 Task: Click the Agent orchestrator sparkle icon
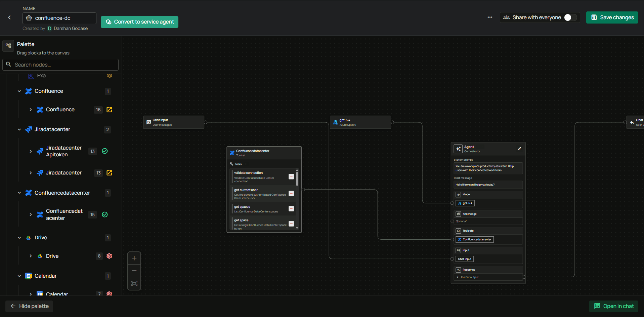(458, 149)
